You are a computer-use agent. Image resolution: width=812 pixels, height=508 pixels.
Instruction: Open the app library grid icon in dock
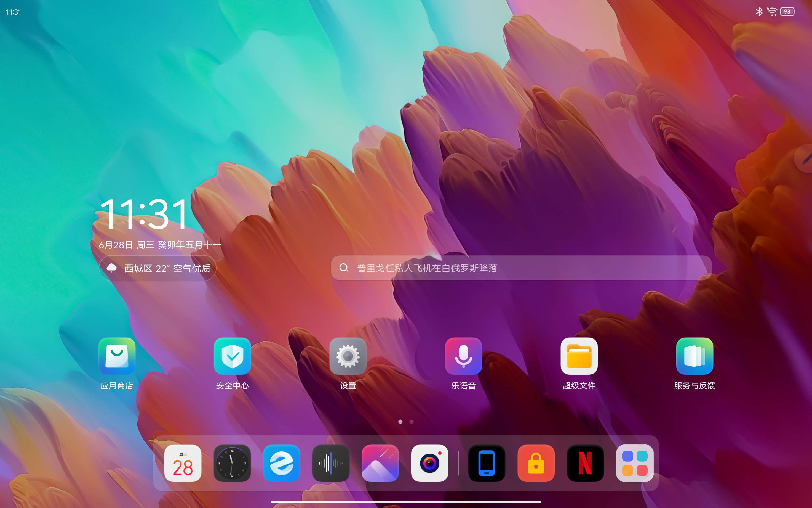pos(635,463)
